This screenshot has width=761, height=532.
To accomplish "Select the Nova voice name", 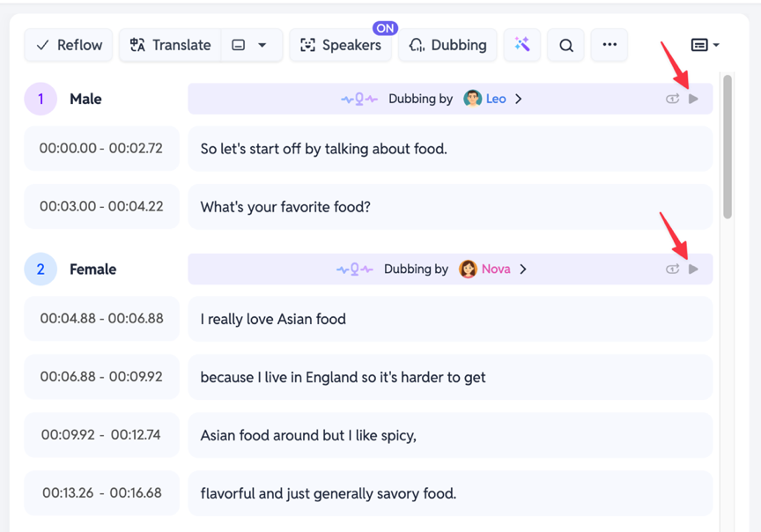I will (x=496, y=269).
